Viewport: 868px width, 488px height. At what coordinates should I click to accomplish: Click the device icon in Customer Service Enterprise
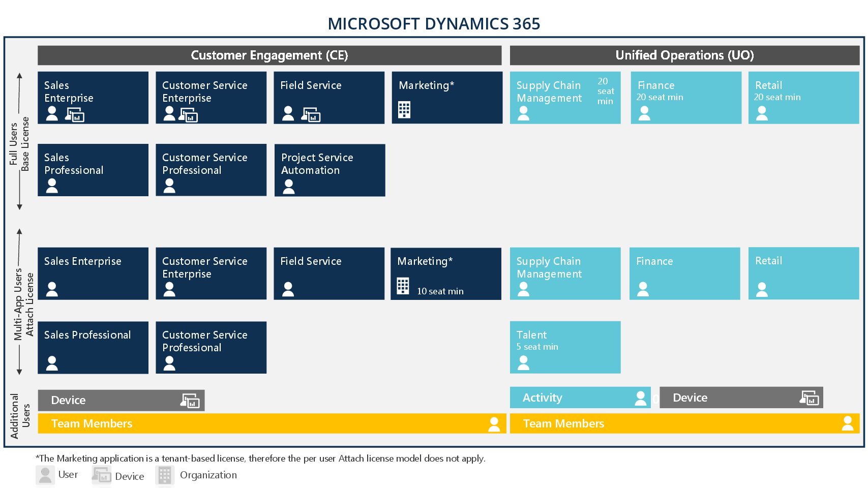click(x=189, y=115)
